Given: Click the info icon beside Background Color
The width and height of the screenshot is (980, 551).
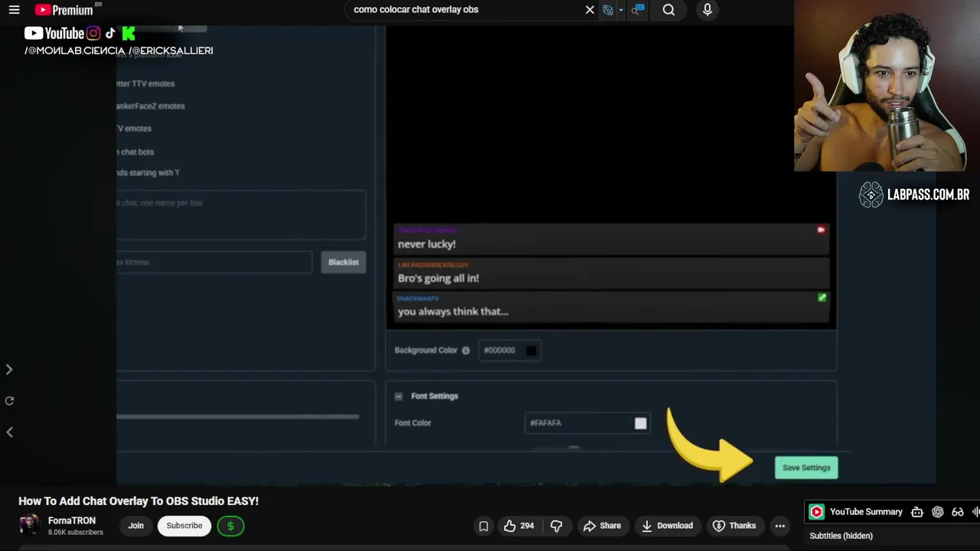Looking at the screenshot, I should click(x=465, y=350).
